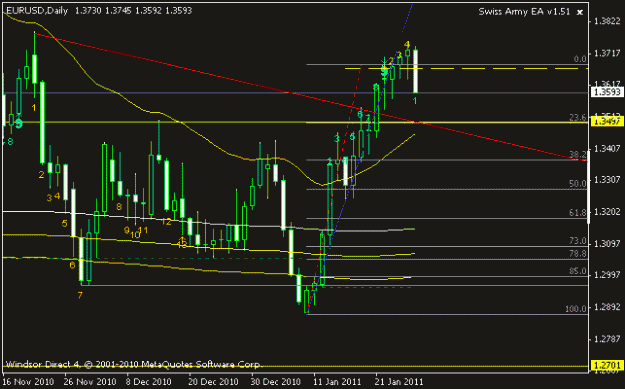
Task: Select the Fibonacci 100.0 level label
Action: pyautogui.click(x=576, y=308)
